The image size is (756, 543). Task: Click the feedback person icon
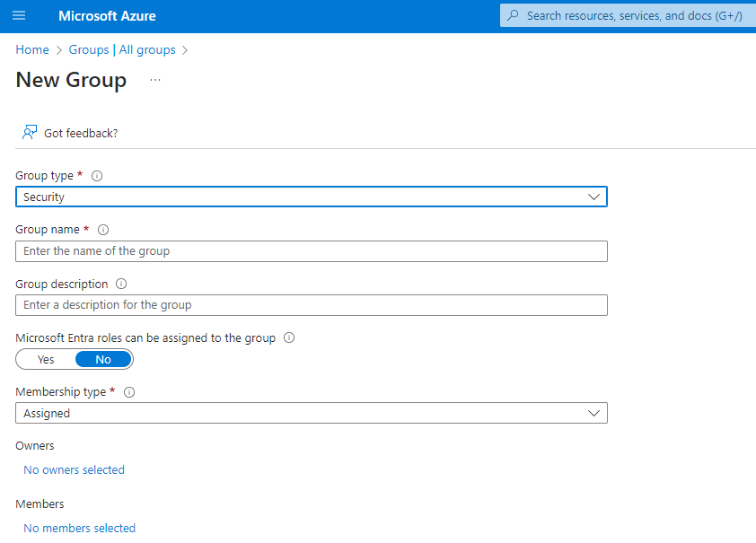point(30,133)
